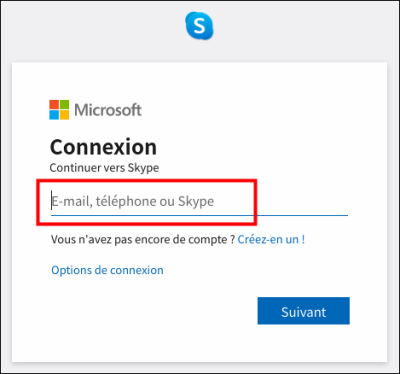Open the Créez-en un ! link
This screenshot has width=400, height=374.
tap(271, 240)
